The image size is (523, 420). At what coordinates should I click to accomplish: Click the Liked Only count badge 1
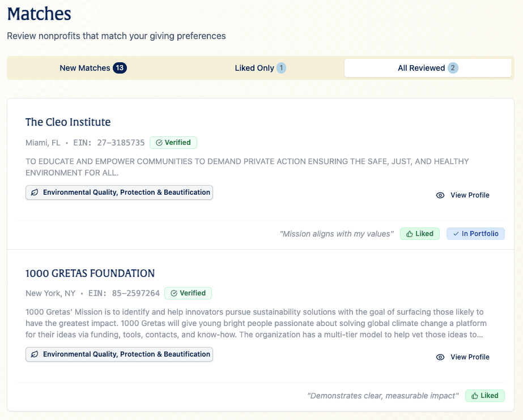tap(281, 68)
